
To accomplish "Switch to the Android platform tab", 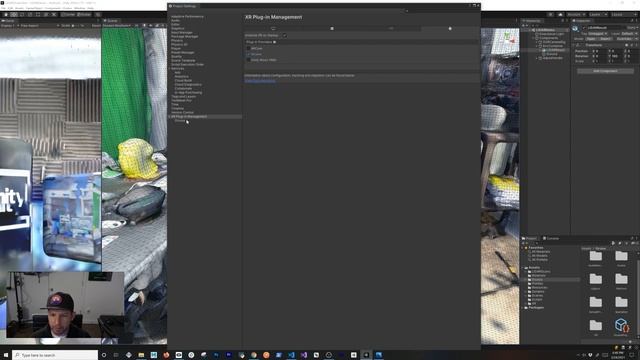I will click(x=450, y=29).
